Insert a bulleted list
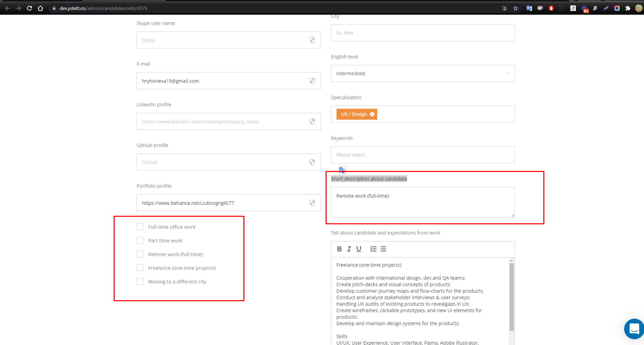The height and width of the screenshot is (345, 644). 383,249
